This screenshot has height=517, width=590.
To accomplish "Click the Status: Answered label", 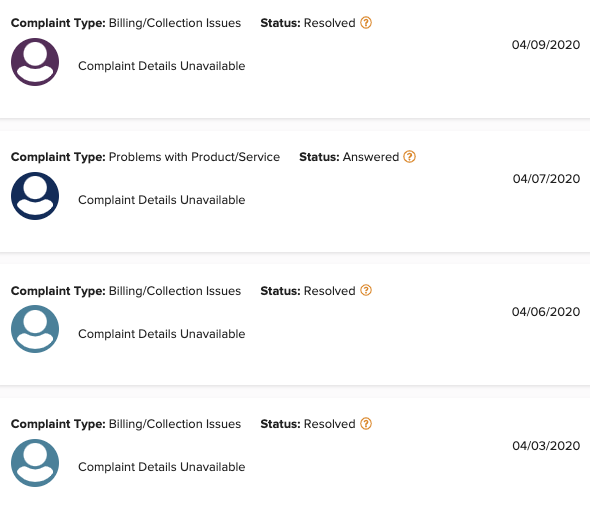I will (349, 157).
